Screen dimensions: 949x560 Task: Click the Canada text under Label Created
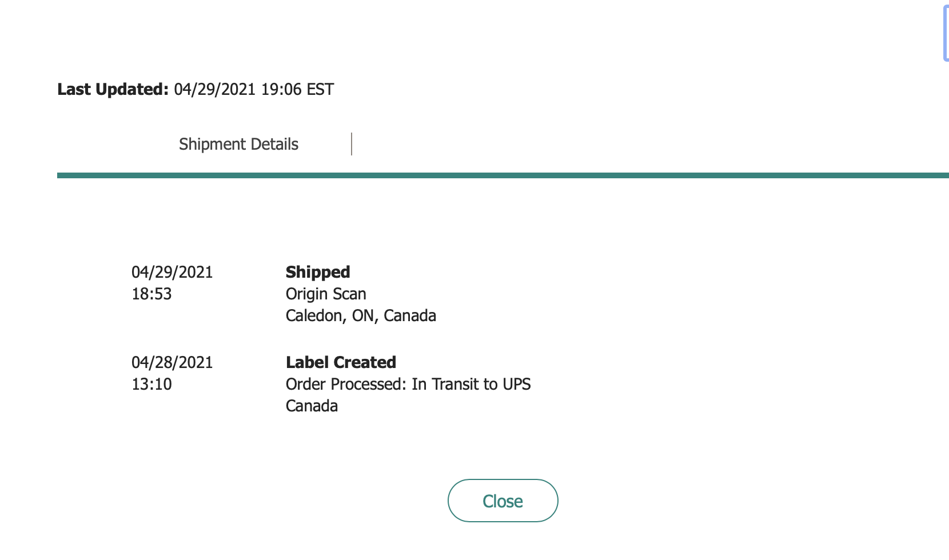[x=312, y=406]
